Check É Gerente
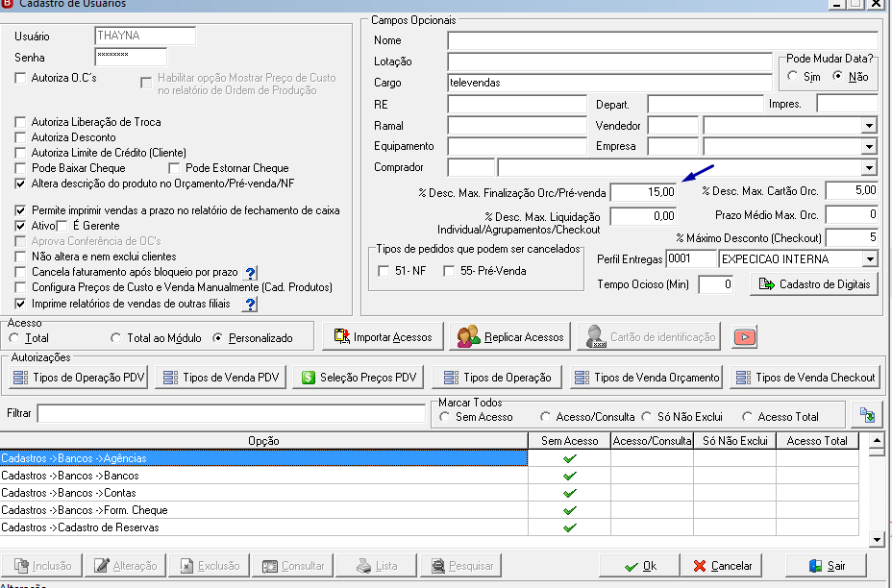Screen dimensions: 892x588 point(62,226)
